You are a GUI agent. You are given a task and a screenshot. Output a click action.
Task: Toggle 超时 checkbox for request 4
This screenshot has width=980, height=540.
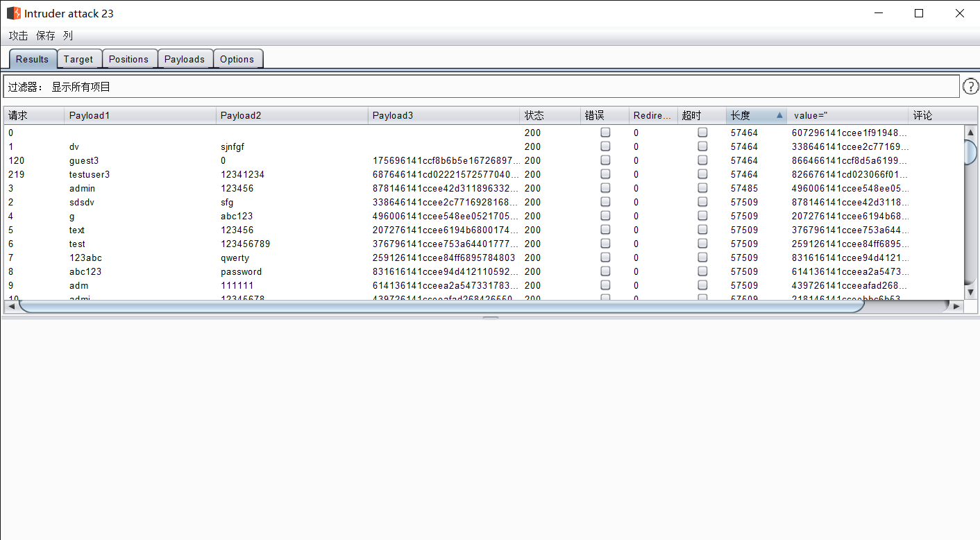pos(703,216)
